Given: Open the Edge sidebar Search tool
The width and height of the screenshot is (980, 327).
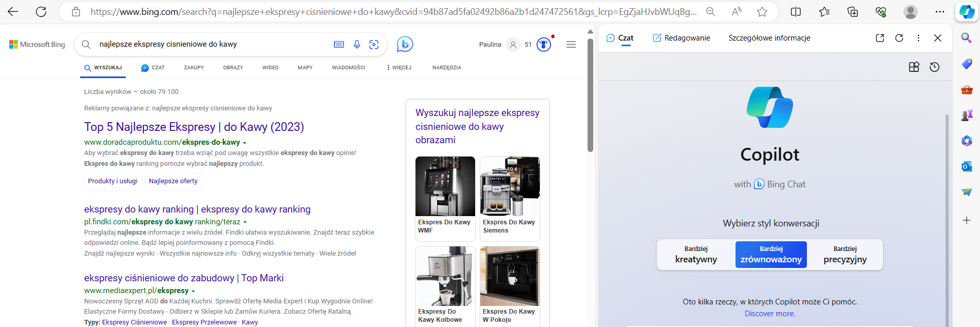Looking at the screenshot, I should pyautogui.click(x=967, y=38).
